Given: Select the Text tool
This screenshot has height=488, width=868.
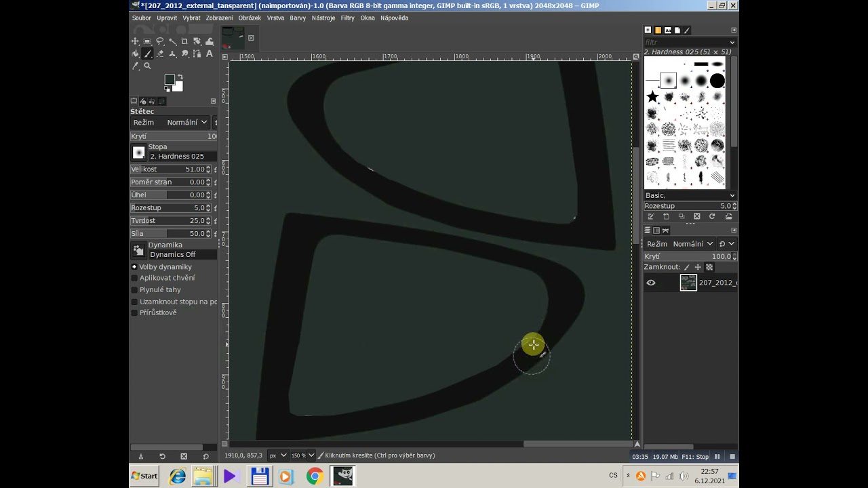Looking at the screenshot, I should point(209,54).
